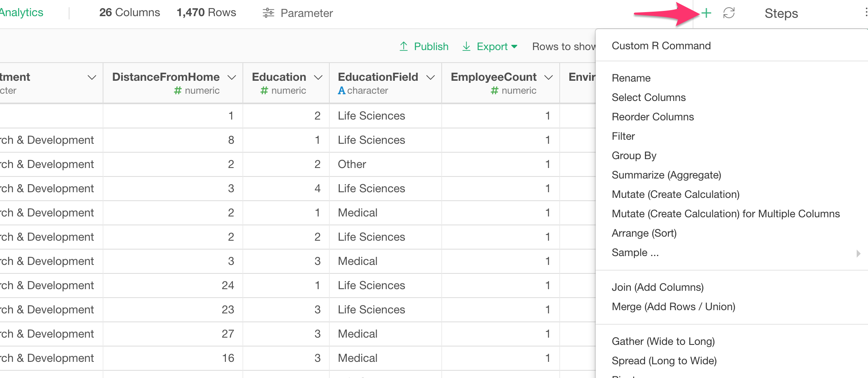Click the character type icon on EducationField

[x=342, y=90]
